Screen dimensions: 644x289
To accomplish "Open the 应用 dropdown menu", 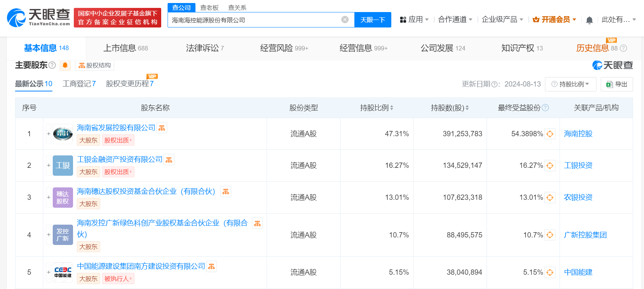I will pos(414,20).
